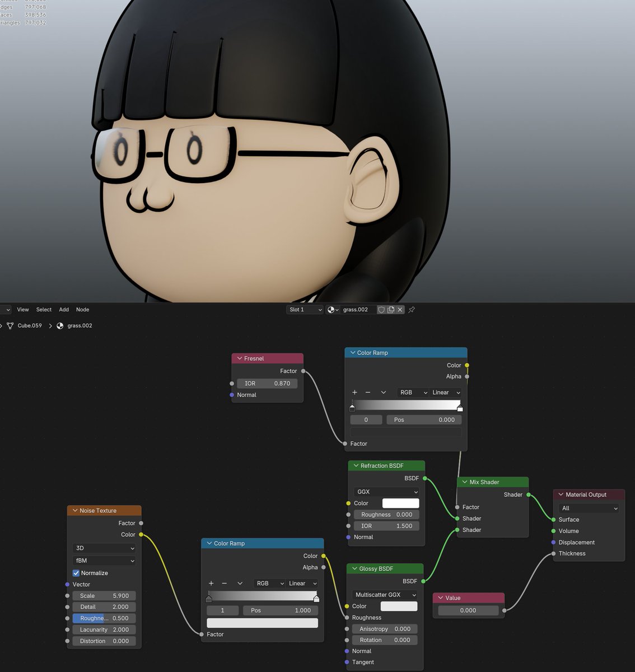Click the Cube.059 object icon in breadcrumb

[x=10, y=325]
